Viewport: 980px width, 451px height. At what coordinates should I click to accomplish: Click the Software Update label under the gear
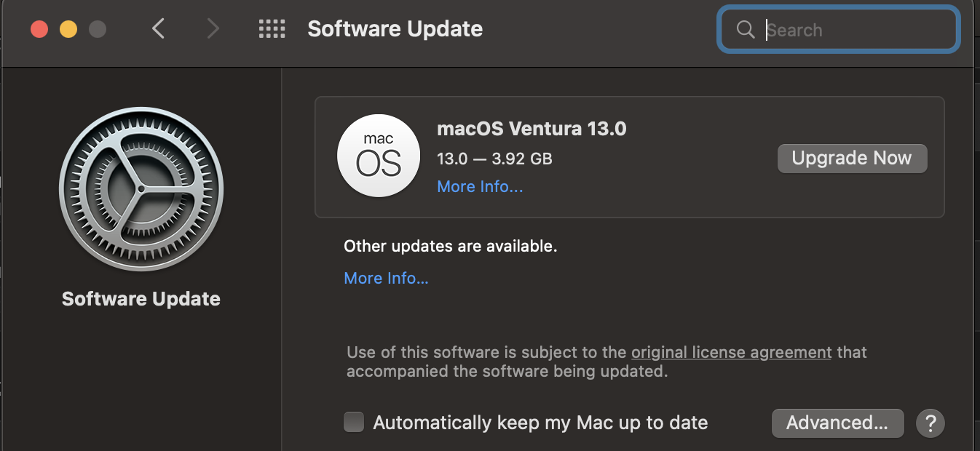click(141, 299)
